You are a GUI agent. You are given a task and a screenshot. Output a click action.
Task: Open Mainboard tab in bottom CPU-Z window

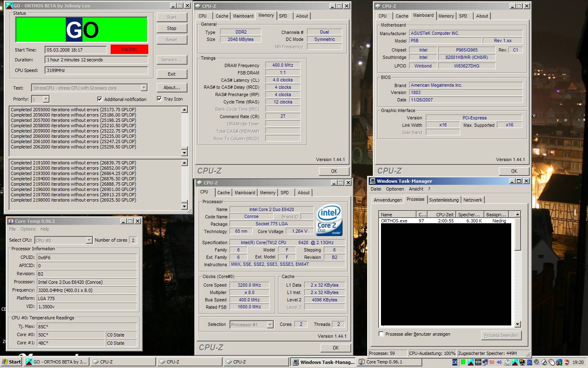pos(245,193)
